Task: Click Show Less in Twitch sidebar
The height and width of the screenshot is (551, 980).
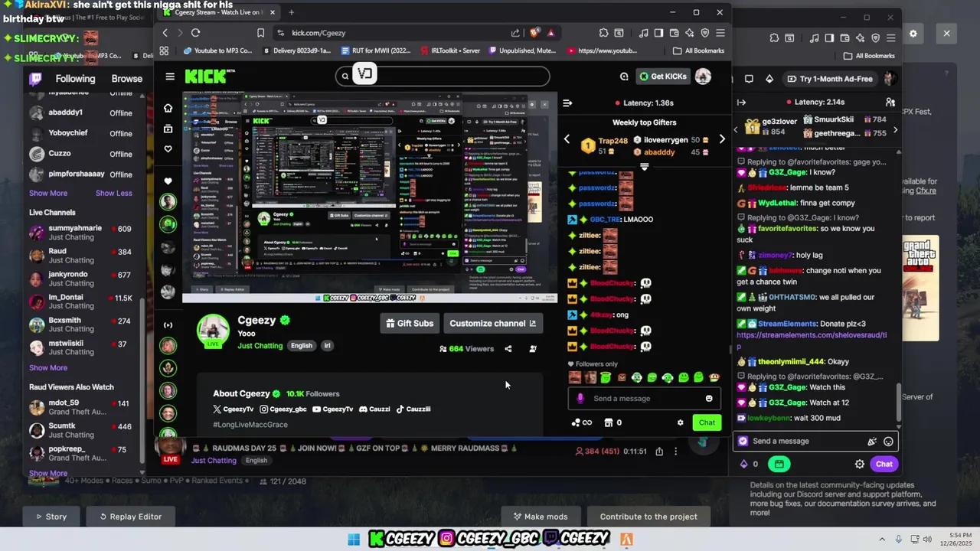Action: (x=114, y=194)
